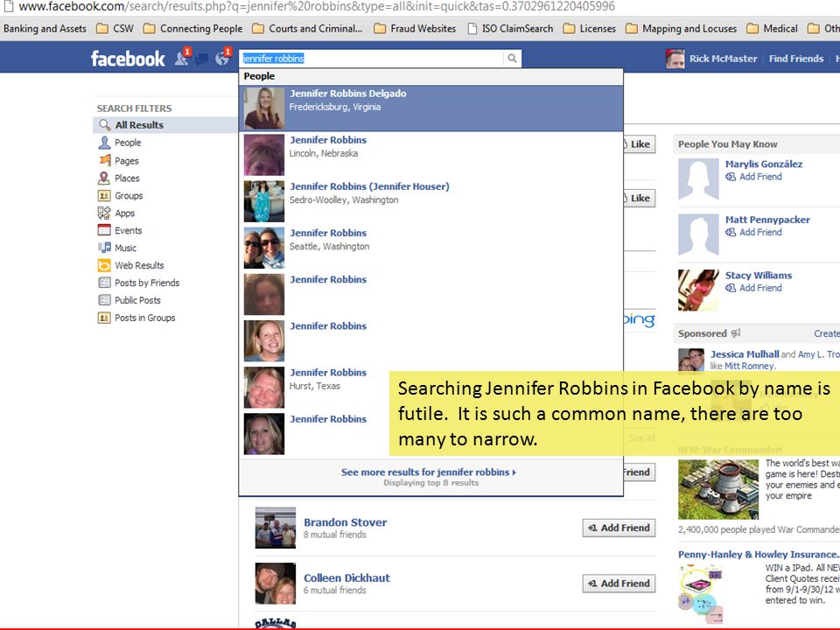Open friend requests icon in top bar

tap(182, 58)
